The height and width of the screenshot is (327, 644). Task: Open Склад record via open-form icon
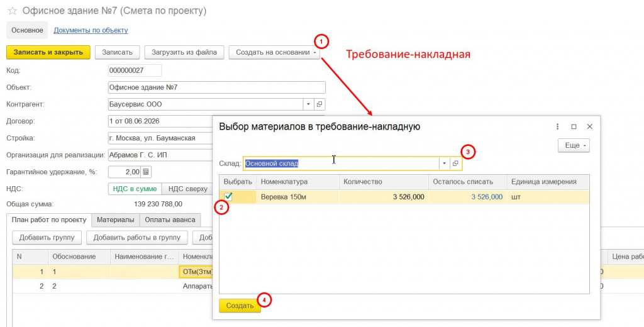tap(455, 163)
